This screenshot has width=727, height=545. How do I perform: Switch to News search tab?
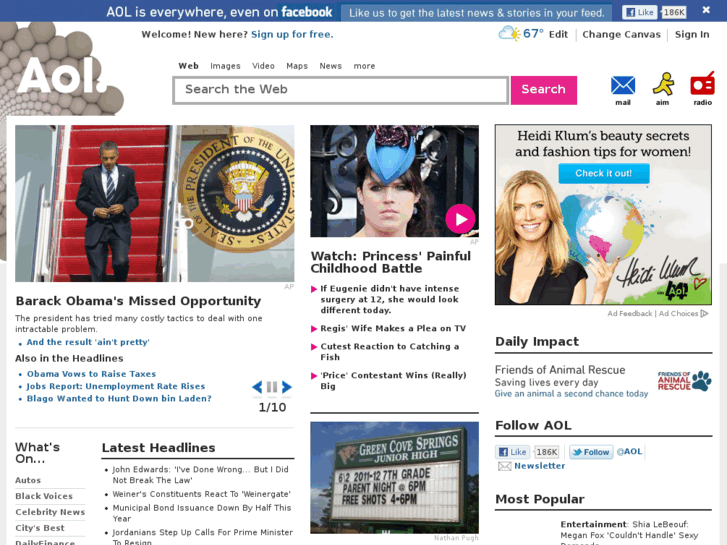(331, 66)
